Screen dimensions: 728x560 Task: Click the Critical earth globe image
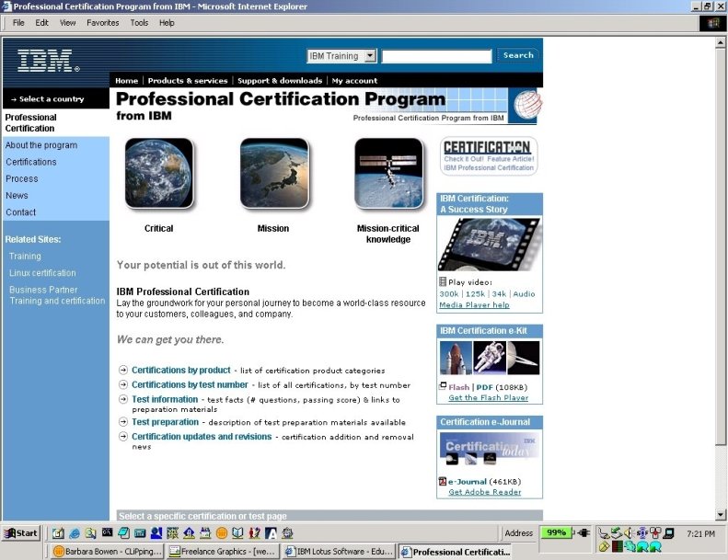(x=159, y=173)
